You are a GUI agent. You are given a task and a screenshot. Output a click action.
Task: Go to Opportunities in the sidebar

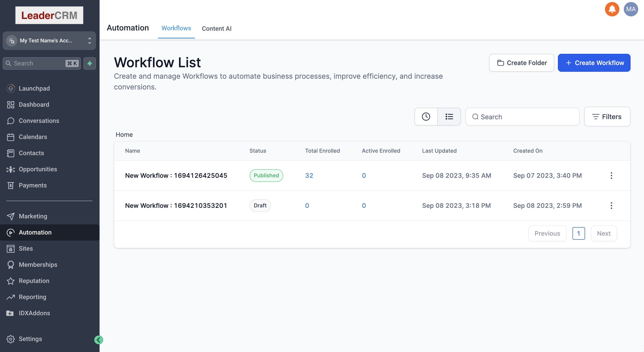tap(38, 169)
